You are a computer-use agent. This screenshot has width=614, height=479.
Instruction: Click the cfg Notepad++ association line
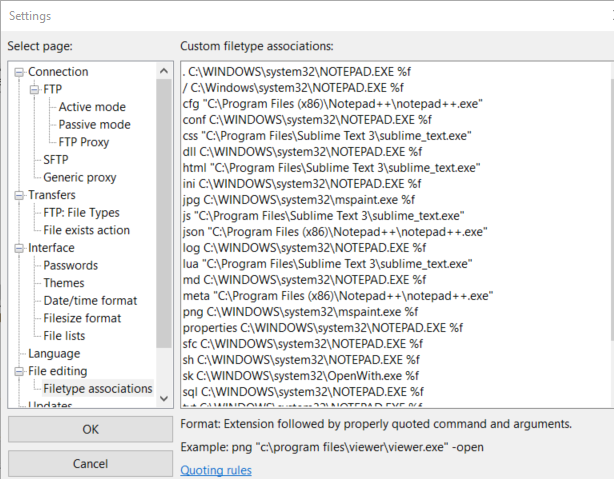(332, 104)
